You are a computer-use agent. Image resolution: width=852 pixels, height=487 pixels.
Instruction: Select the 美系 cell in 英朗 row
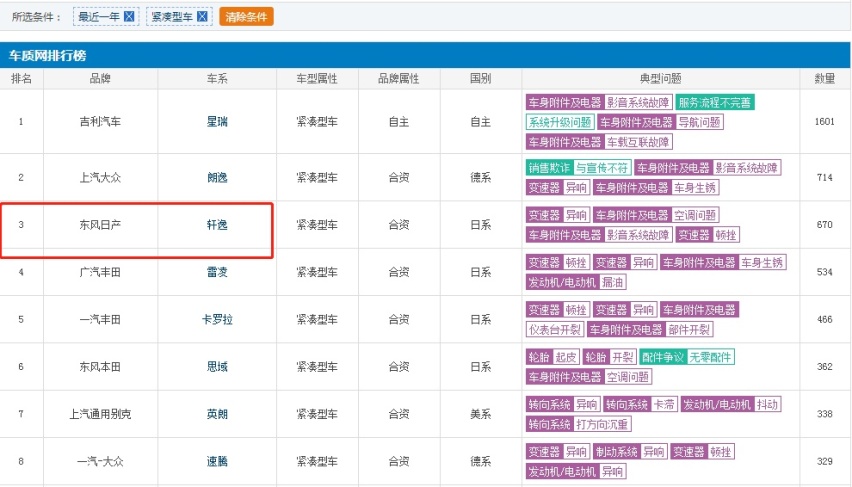click(481, 414)
